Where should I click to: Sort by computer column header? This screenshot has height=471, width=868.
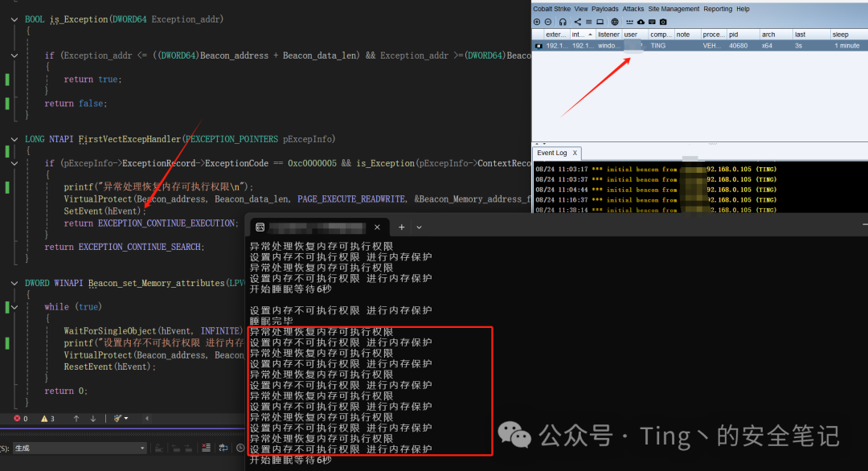[x=661, y=35]
